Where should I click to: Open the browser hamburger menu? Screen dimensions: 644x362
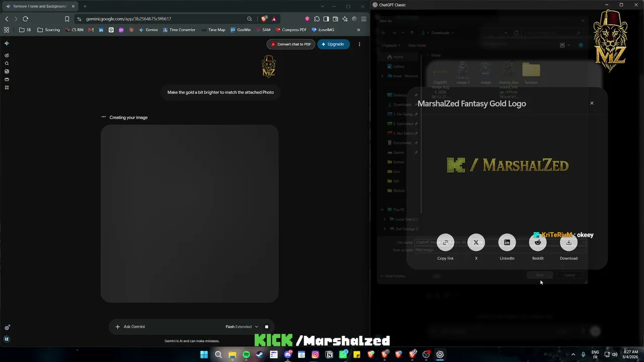pyautogui.click(x=364, y=19)
